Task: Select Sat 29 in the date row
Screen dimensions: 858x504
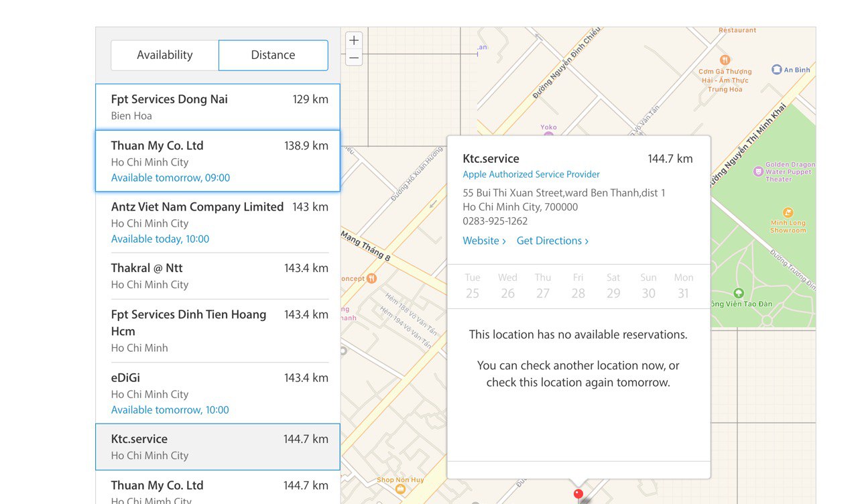Action: point(613,286)
